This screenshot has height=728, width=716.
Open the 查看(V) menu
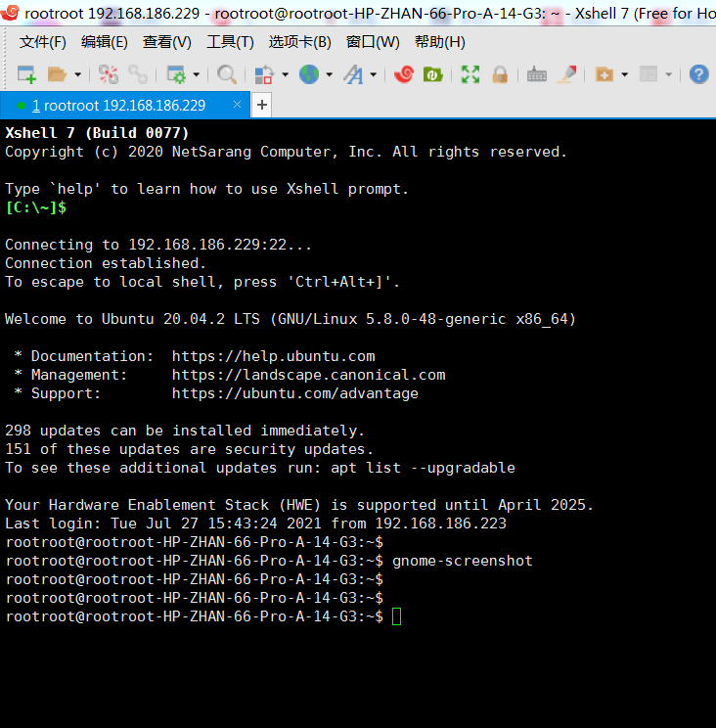[x=167, y=42]
